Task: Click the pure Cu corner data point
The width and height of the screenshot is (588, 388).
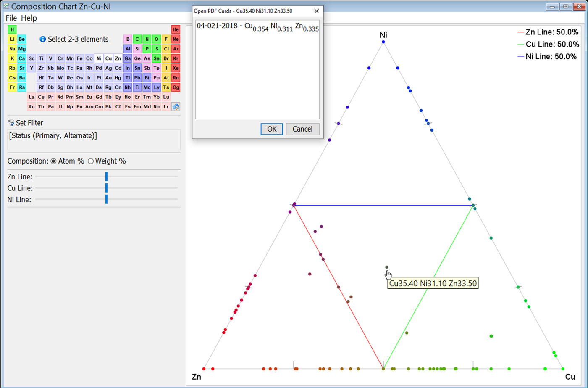Action: coord(563,369)
